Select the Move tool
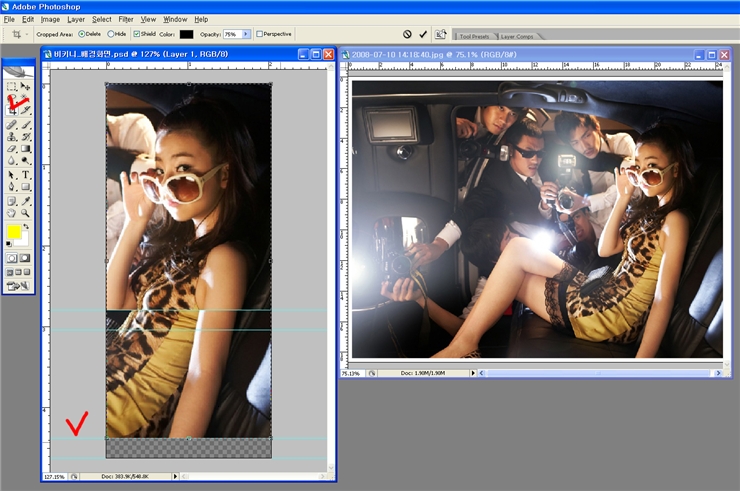This screenshot has height=491, width=740. 25,86
